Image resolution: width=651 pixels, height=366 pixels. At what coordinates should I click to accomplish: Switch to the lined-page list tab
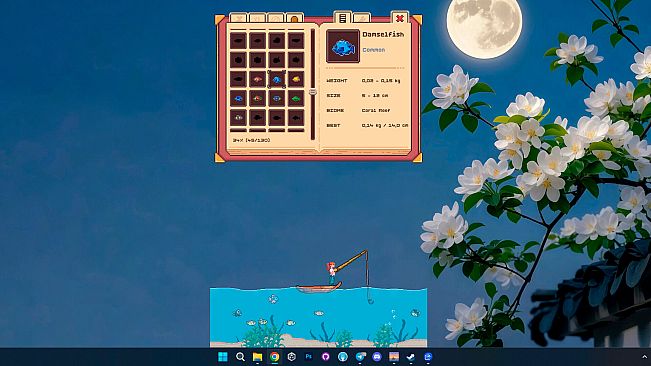343,18
